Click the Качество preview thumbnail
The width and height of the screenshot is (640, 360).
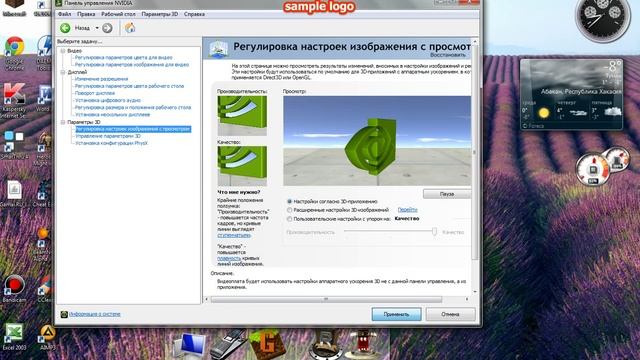[242, 166]
